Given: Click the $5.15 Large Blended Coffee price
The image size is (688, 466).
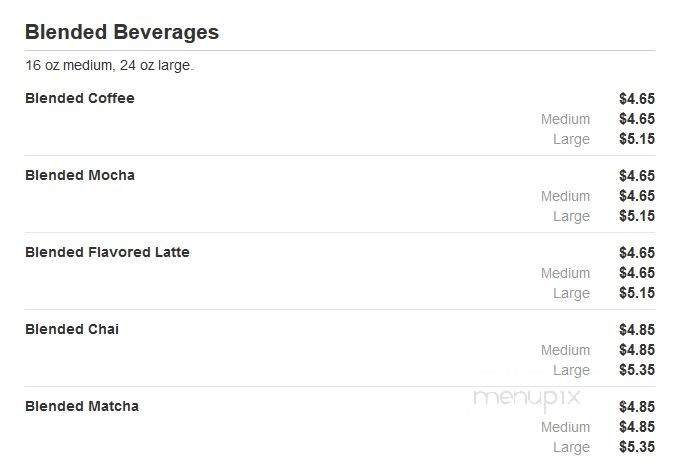Looking at the screenshot, I should click(x=636, y=139).
